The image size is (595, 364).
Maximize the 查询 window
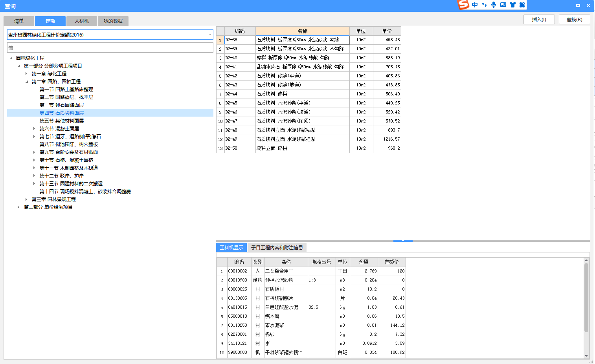578,5
